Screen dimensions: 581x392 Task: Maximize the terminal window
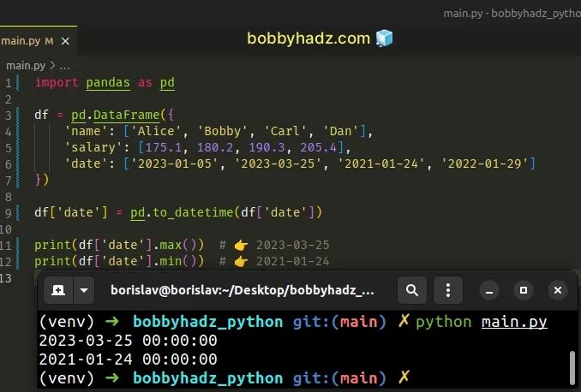point(524,290)
